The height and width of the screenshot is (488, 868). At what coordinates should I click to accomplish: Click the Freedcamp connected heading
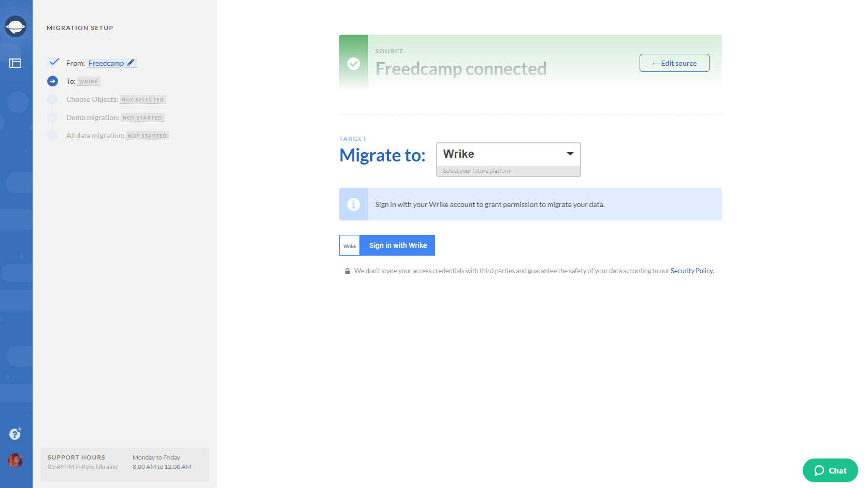(x=461, y=68)
